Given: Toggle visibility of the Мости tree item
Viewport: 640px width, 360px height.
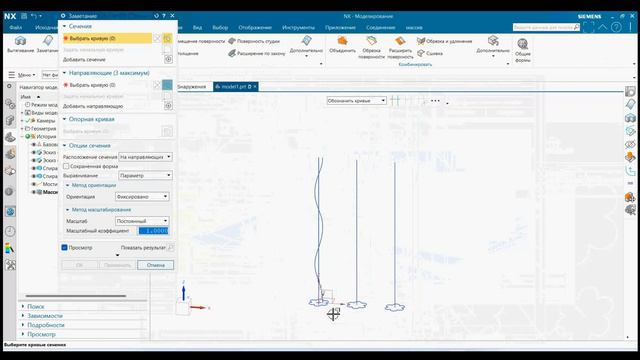Looking at the screenshot, I should (x=34, y=184).
